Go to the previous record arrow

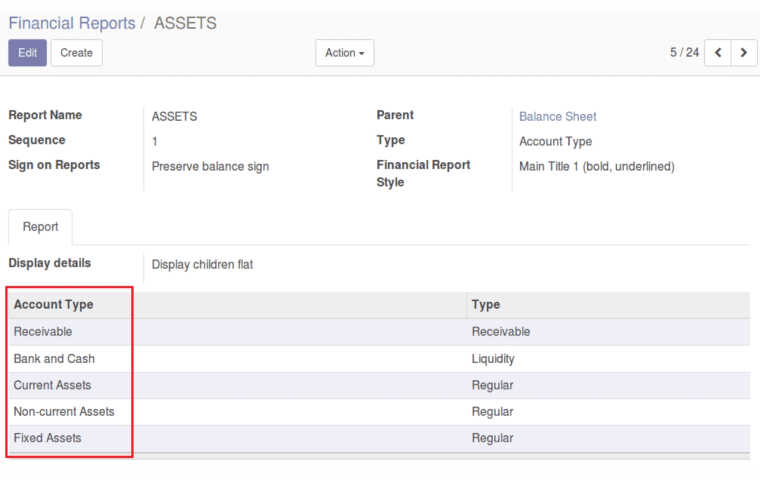(x=717, y=52)
